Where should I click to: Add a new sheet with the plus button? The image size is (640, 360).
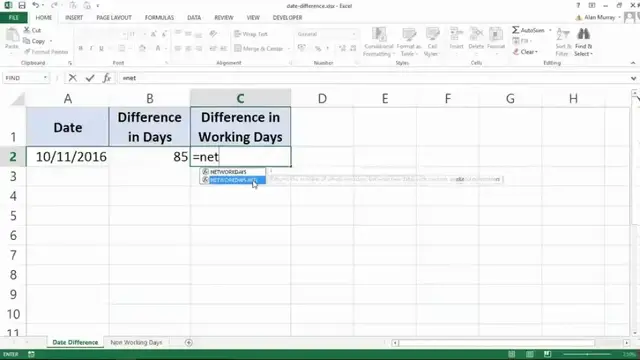tap(188, 342)
